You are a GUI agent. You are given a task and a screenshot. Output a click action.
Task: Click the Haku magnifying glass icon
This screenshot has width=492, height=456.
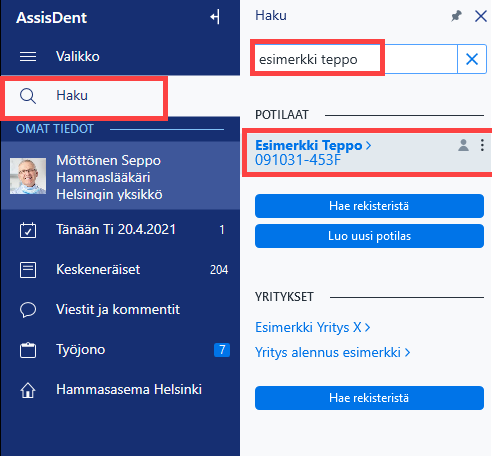28,96
